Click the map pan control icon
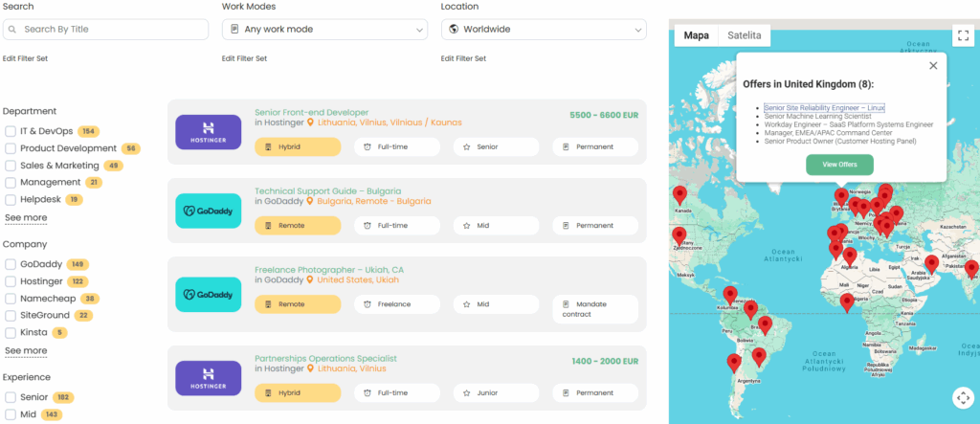 coord(963,398)
